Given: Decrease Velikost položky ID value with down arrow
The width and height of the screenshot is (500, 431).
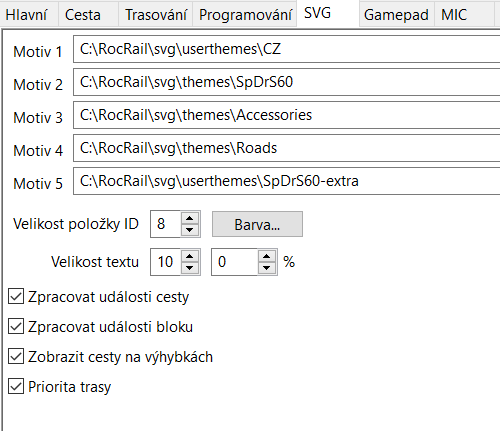Looking at the screenshot, I should coord(190,230).
